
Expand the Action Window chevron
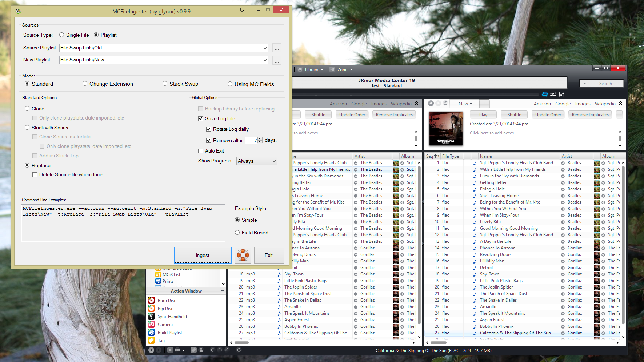coord(223,291)
